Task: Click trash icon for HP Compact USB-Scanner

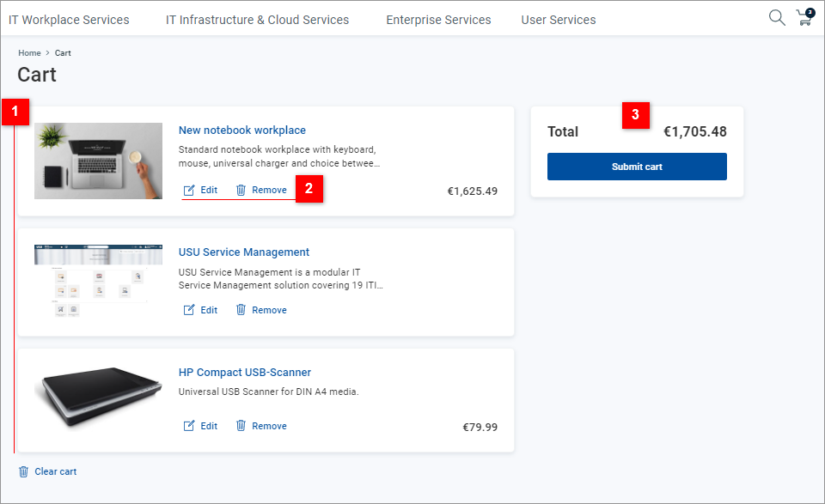Action: point(241,426)
